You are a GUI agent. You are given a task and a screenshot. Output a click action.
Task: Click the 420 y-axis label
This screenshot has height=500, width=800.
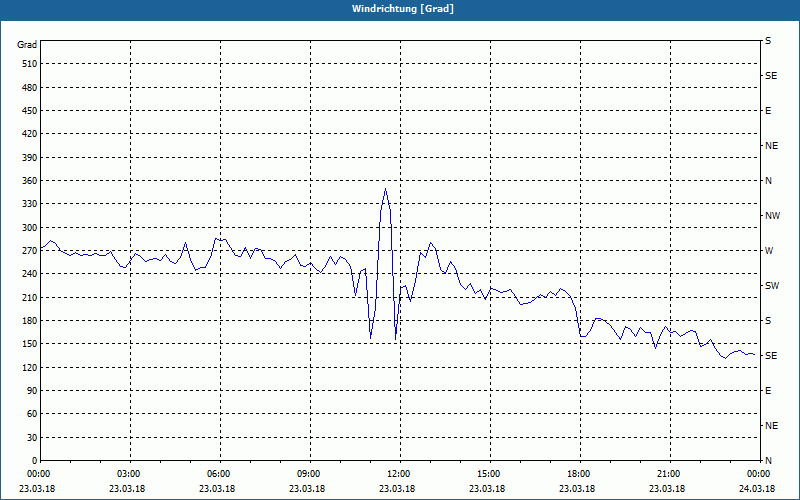coord(29,134)
